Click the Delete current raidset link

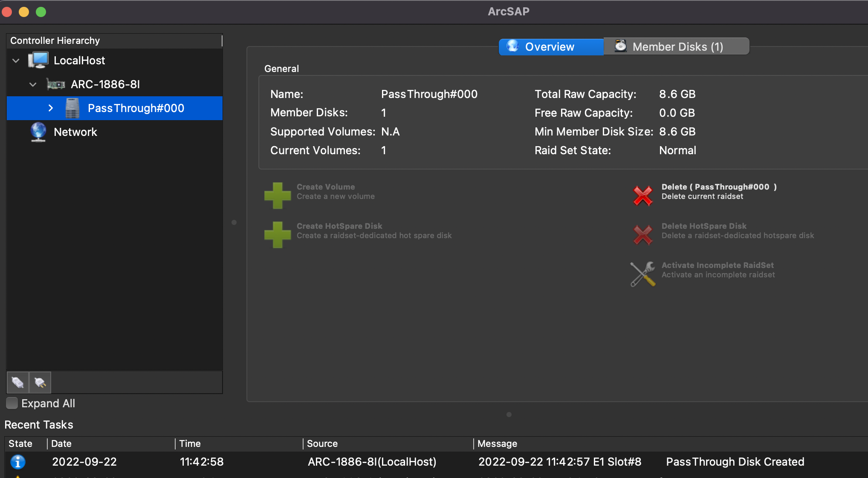tap(702, 196)
